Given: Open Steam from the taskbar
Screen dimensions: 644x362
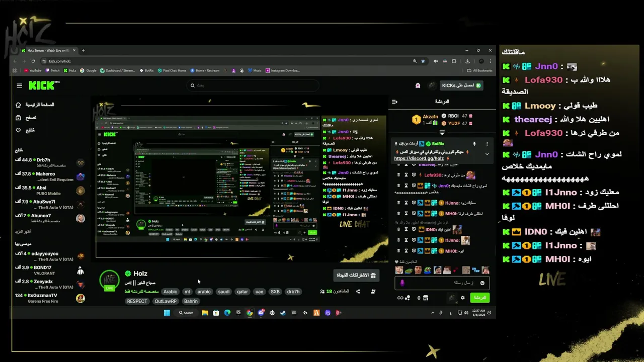Looking at the screenshot, I should 283,313.
